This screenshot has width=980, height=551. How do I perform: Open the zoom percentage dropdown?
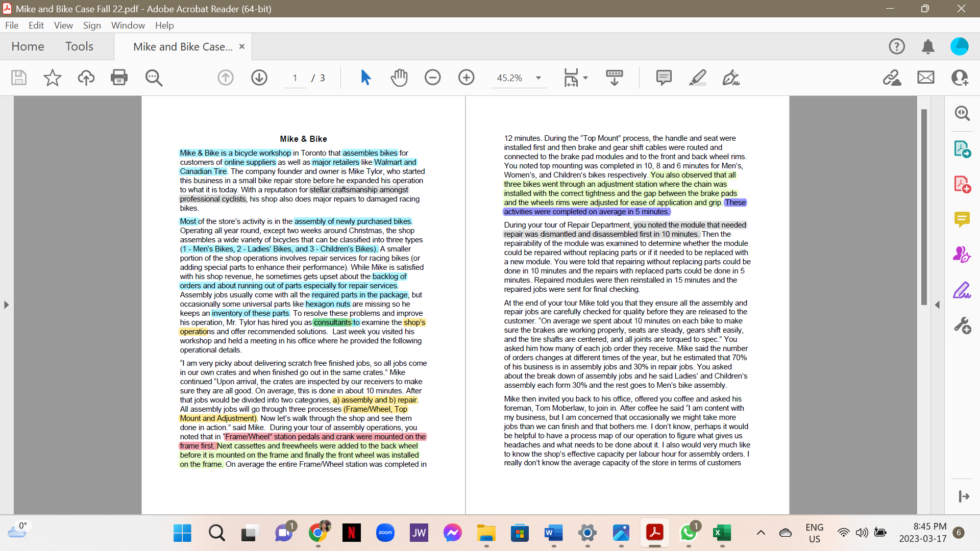coord(538,78)
